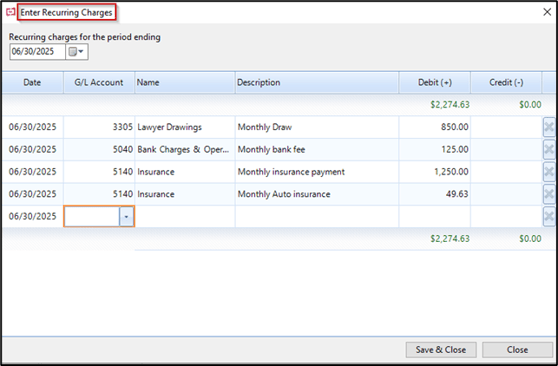Click date of Monthly bank fee row
The height and width of the screenshot is (366, 558).
(32, 150)
